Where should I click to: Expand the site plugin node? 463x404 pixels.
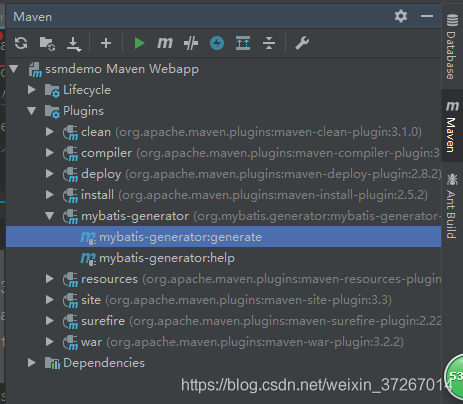(50, 300)
